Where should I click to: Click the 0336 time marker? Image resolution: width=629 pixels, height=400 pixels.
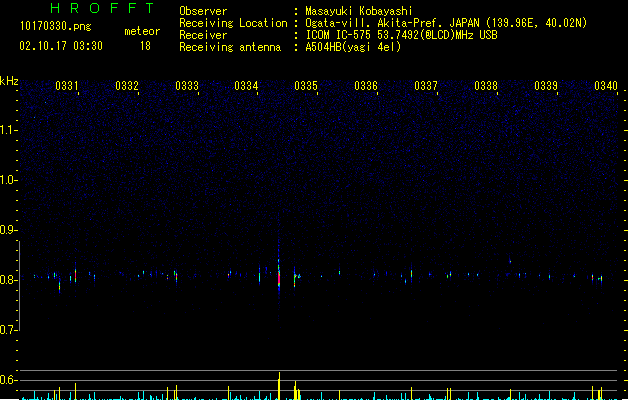[x=366, y=86]
